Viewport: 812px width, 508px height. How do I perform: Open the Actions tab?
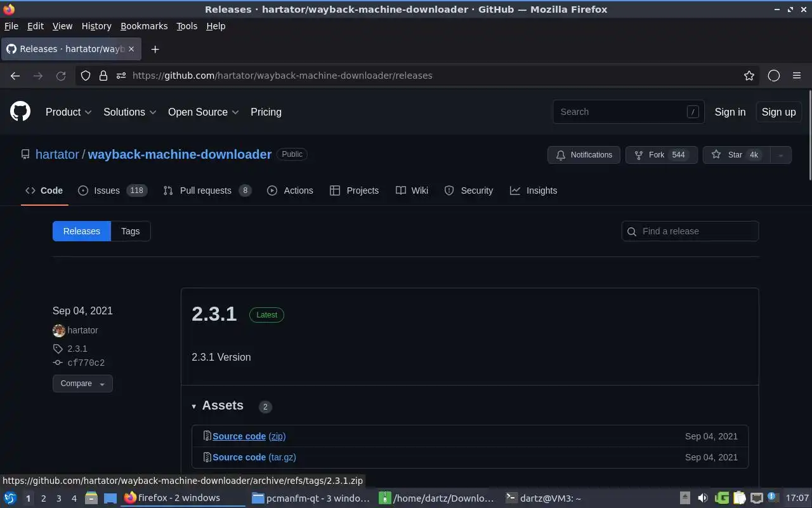(290, 190)
